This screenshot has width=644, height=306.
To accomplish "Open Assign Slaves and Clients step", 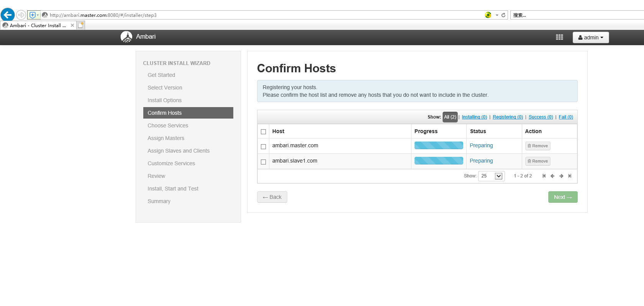I will point(179,151).
